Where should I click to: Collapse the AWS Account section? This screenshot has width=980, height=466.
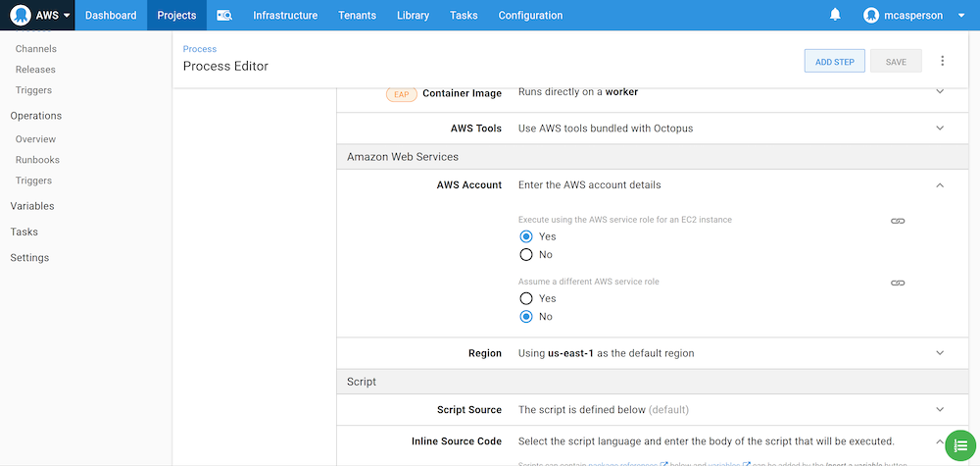coord(940,185)
